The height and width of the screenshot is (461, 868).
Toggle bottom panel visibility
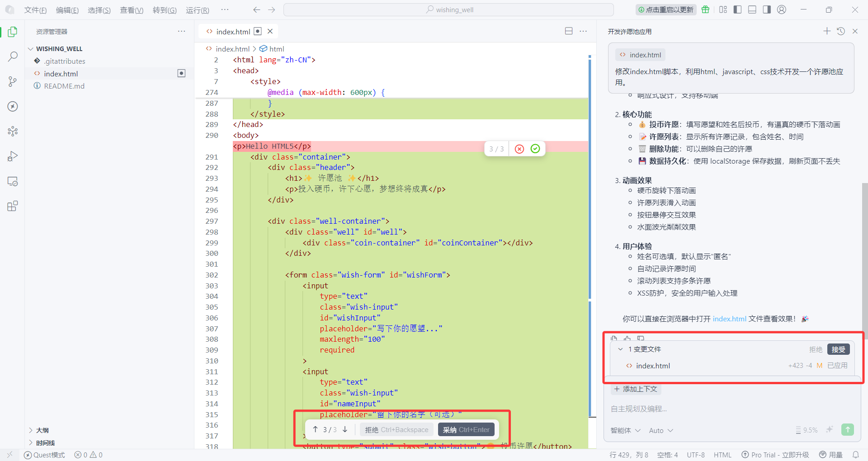[752, 9]
